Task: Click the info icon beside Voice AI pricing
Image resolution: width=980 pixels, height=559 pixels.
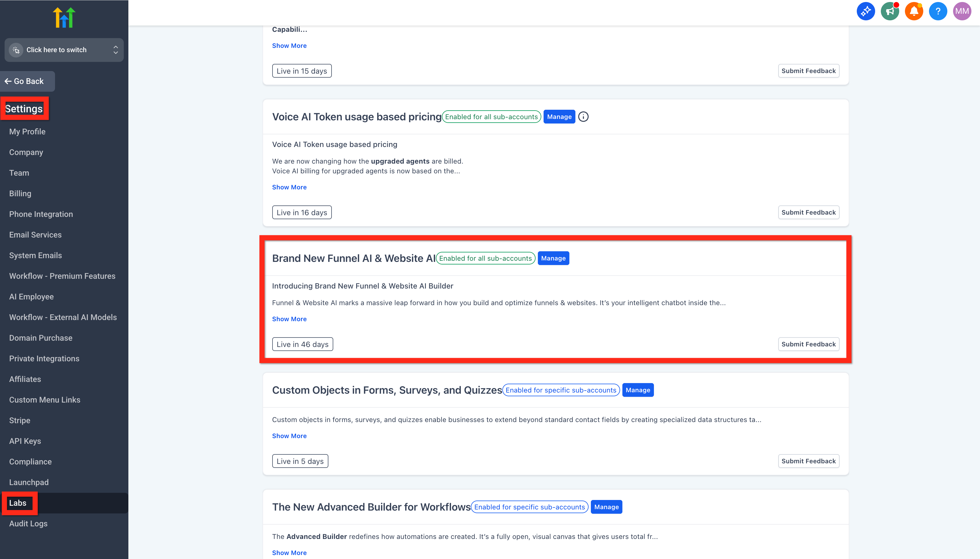Action: [583, 117]
